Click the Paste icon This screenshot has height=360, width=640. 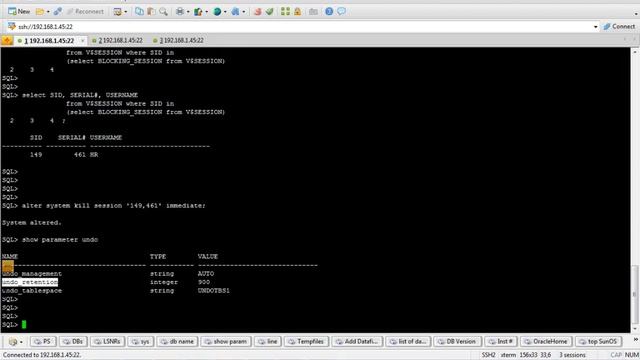(x=151, y=11)
